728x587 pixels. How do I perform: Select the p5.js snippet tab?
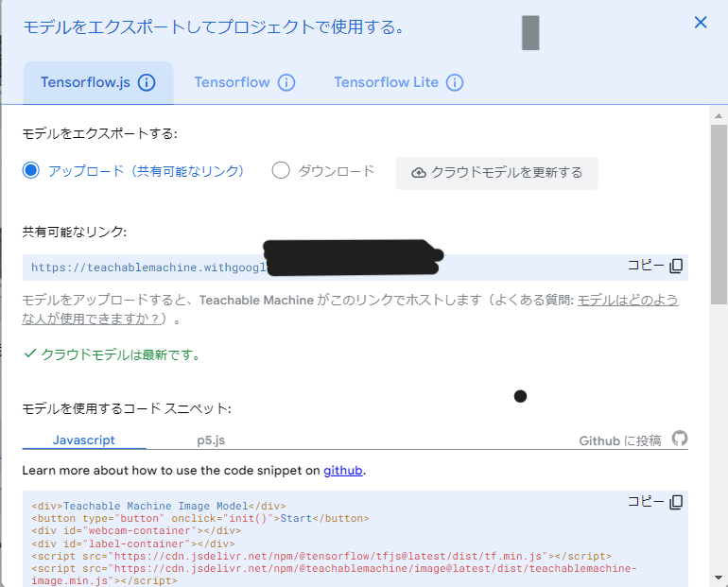coord(211,440)
